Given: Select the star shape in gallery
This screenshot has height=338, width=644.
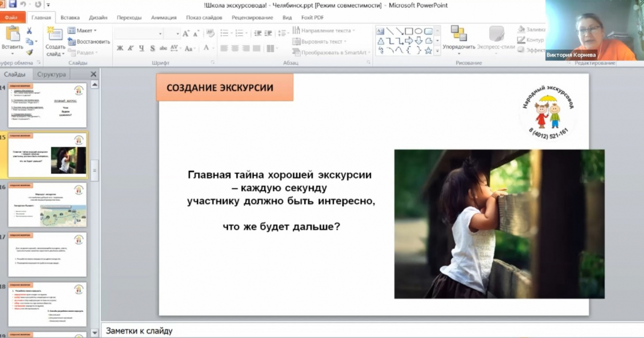Looking at the screenshot, I should click(x=428, y=51).
